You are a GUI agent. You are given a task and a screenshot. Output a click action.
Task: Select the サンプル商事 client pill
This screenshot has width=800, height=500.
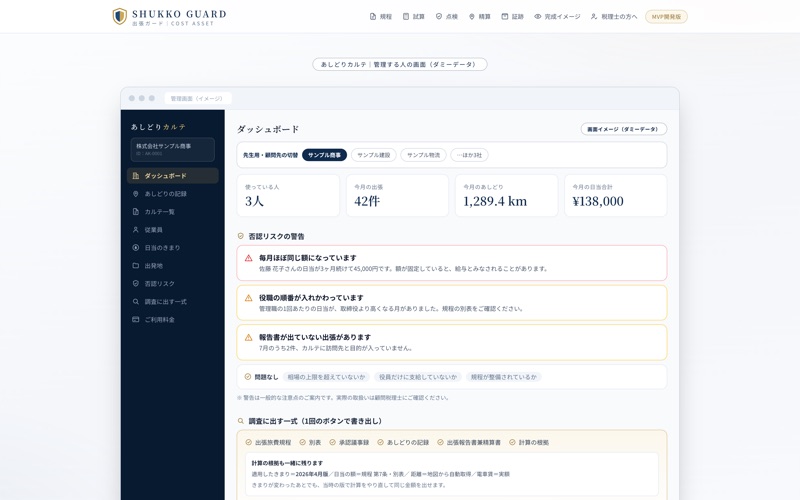coord(324,155)
